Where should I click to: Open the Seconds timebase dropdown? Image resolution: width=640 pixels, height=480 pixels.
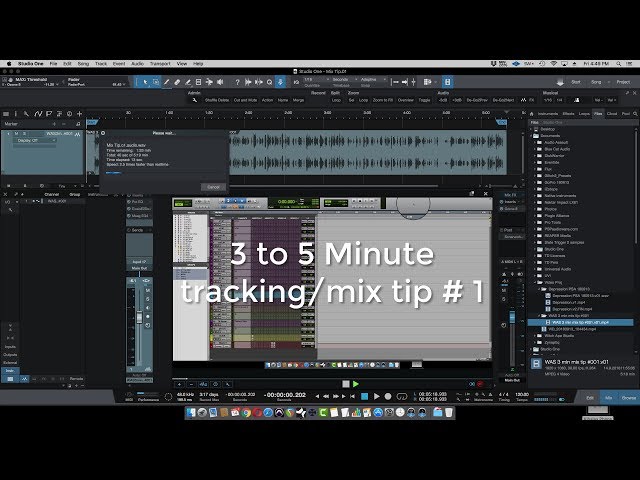(345, 79)
